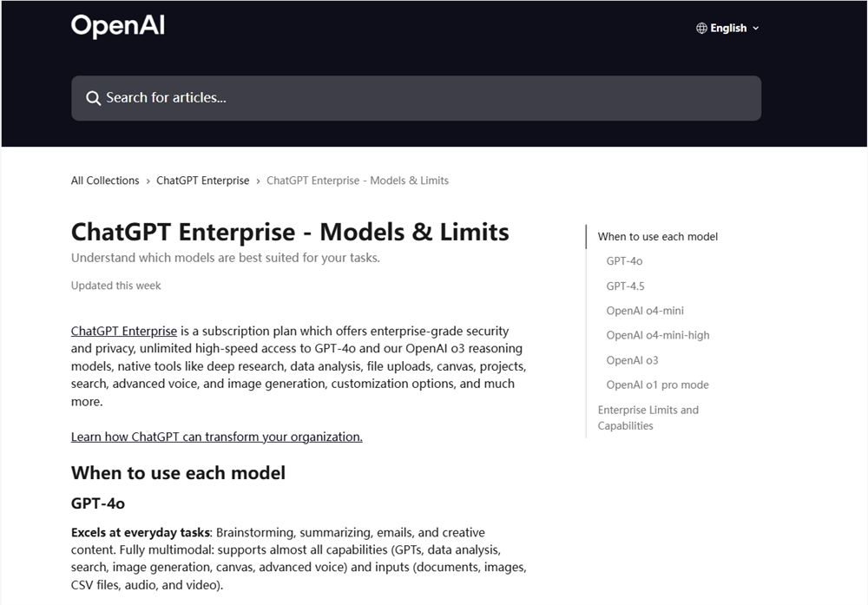Click the OpenAI logo
Screen dimensions: 868x605
click(x=117, y=26)
